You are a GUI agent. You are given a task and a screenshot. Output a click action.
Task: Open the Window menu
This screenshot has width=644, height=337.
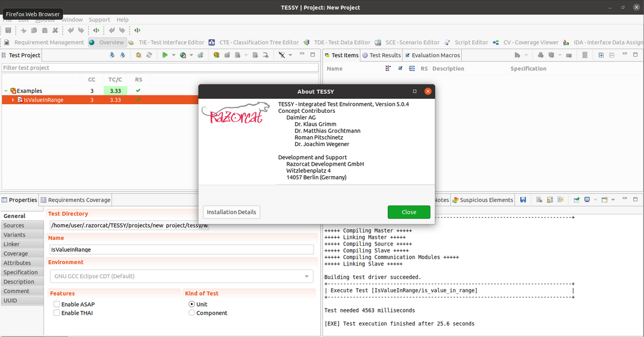pos(73,20)
